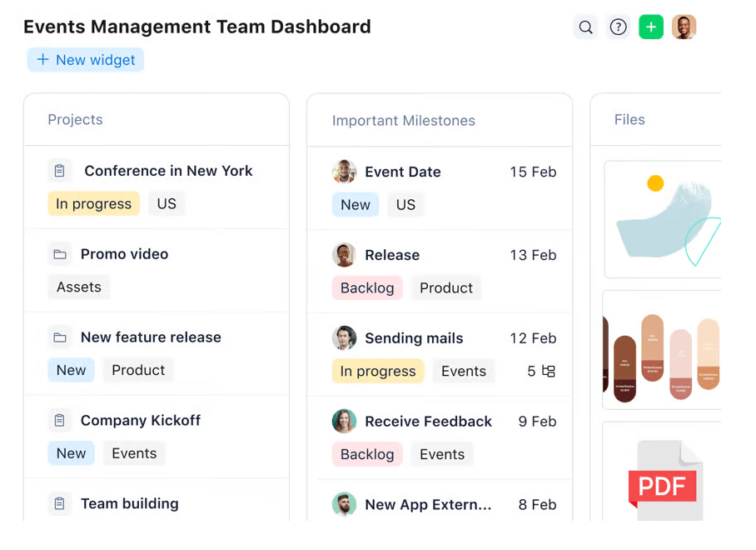This screenshot has height=550, width=756.
Task: Click the 15 Feb due date
Action: coord(533,172)
